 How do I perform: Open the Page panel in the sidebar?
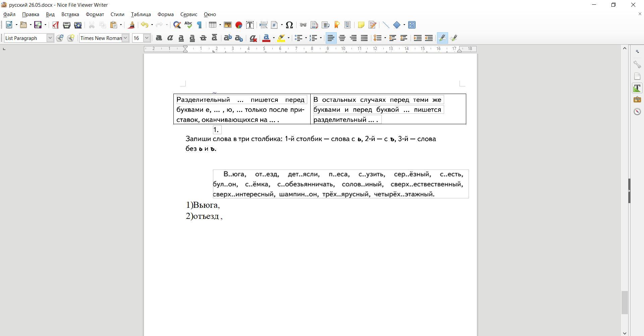(x=637, y=76)
